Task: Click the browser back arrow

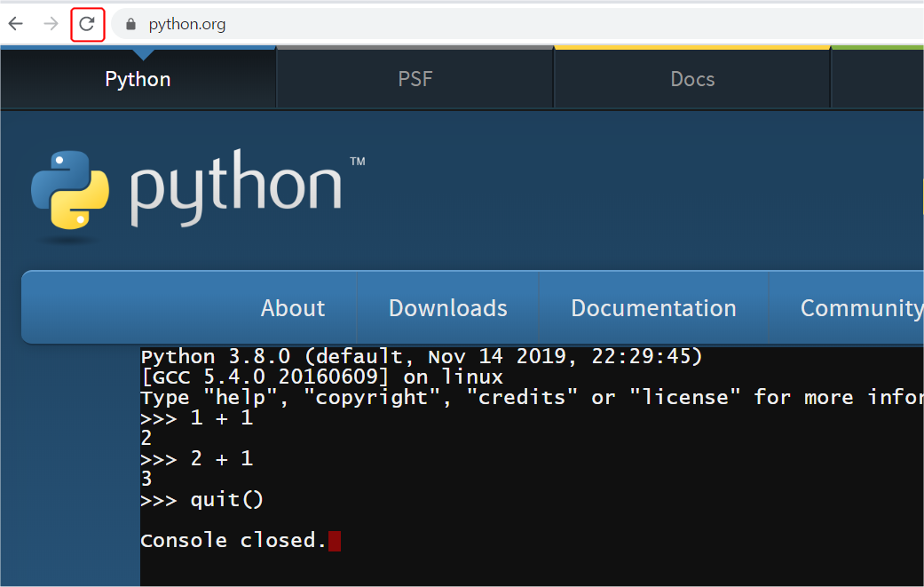Action: (16, 24)
